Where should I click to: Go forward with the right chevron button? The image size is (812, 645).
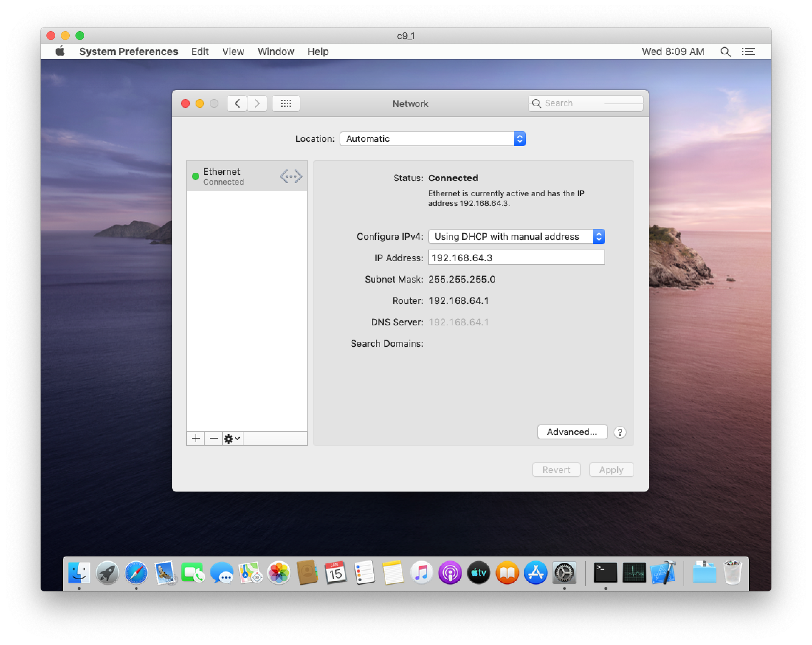click(x=257, y=103)
